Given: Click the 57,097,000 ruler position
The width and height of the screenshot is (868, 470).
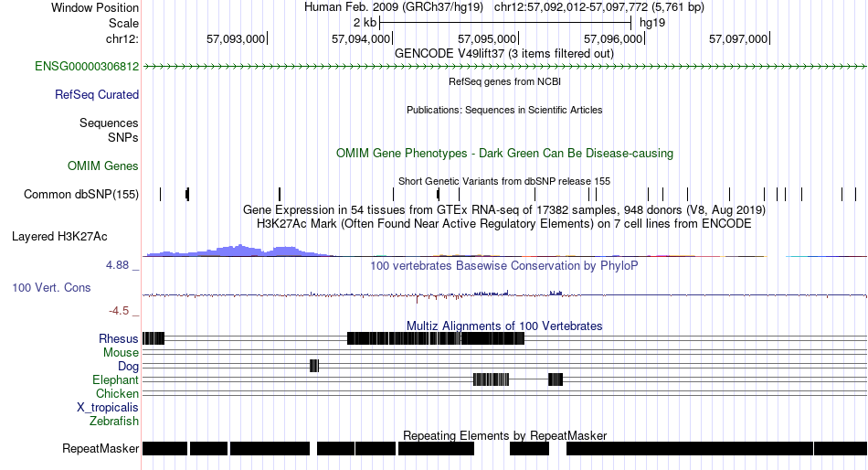Looking at the screenshot, I should [x=738, y=38].
